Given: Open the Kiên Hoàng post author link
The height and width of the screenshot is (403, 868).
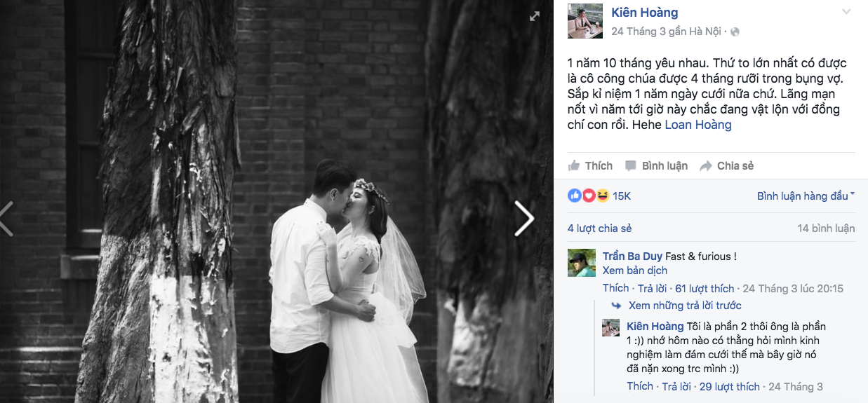Looking at the screenshot, I should click(645, 13).
